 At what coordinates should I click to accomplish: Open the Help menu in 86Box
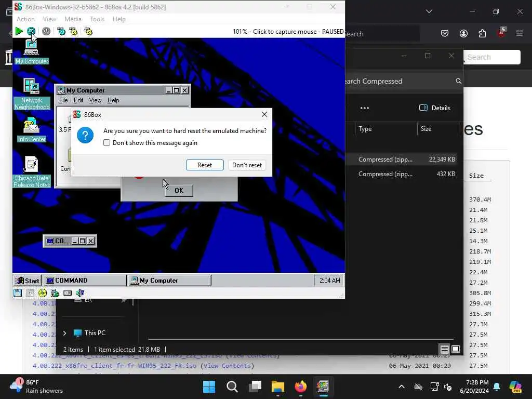point(119,19)
